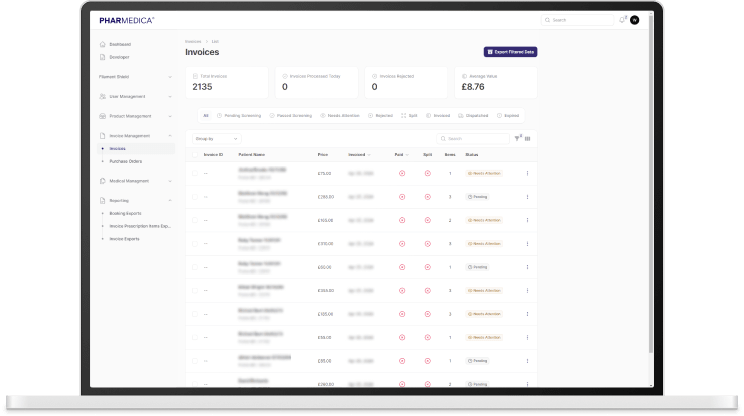This screenshot has height=416, width=744.
Task: Open row actions for the £288.00 invoice
Action: 527,197
